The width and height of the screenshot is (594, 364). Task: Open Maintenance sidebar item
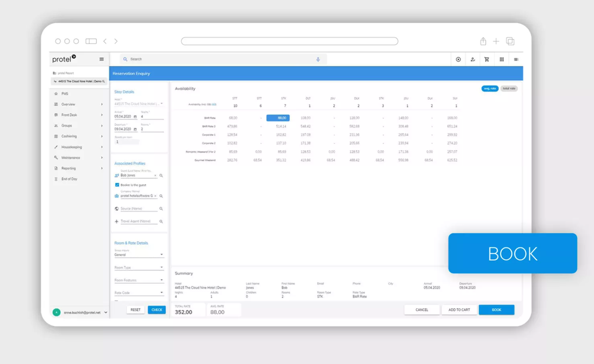point(71,157)
